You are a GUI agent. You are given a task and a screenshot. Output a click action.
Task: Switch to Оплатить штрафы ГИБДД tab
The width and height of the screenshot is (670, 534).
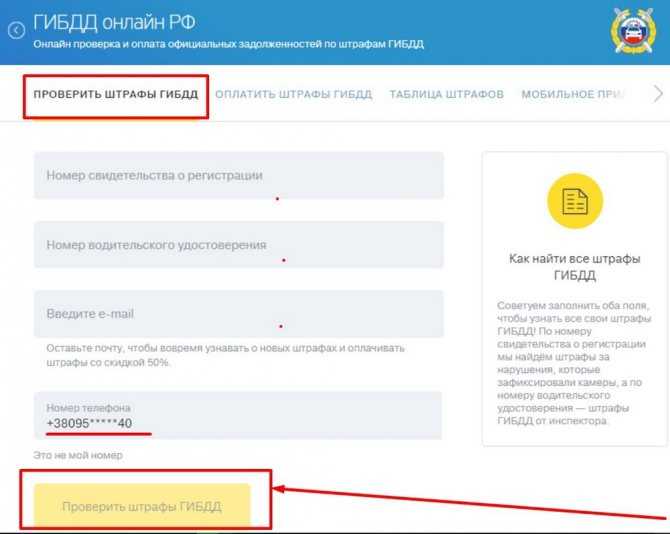pos(294,94)
